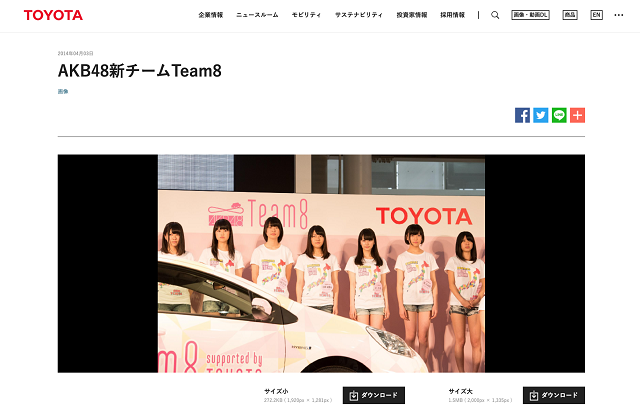This screenshot has height=416, width=640.
Task: Click the Team8 event photo
Action: tap(321, 263)
